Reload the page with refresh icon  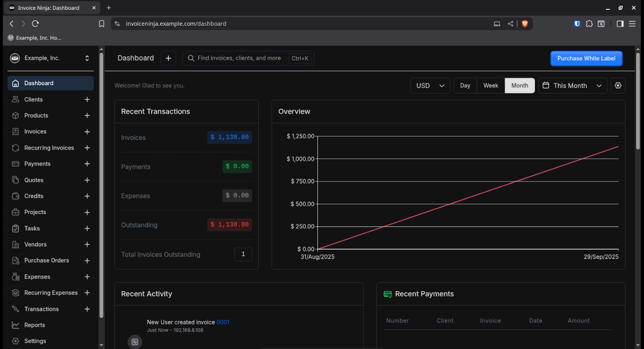pos(35,23)
